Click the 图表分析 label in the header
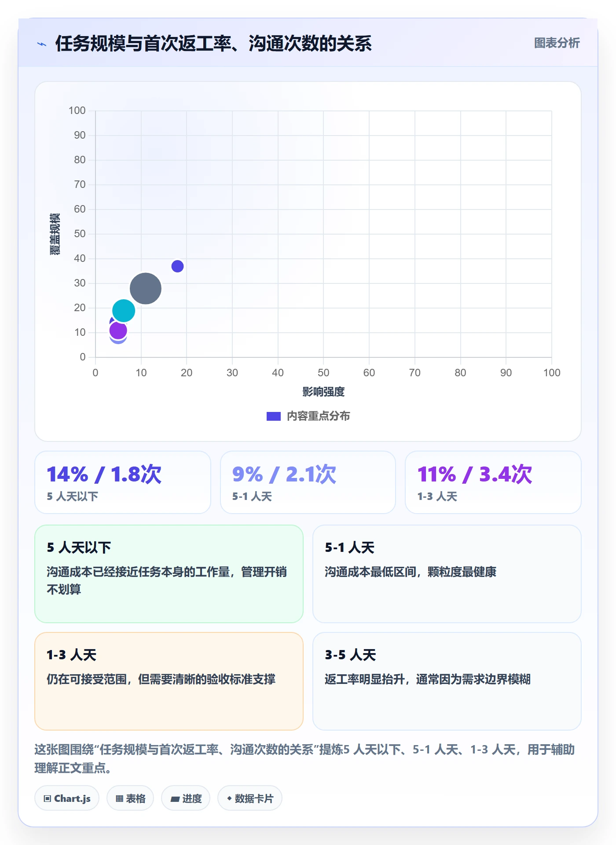Viewport: 616px width, 845px height. [x=557, y=43]
